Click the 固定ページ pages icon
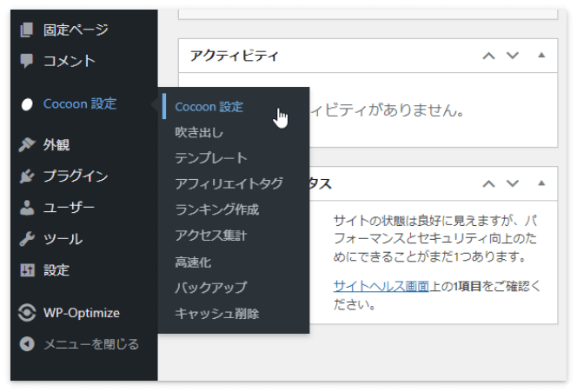577x392 pixels. [x=26, y=30]
